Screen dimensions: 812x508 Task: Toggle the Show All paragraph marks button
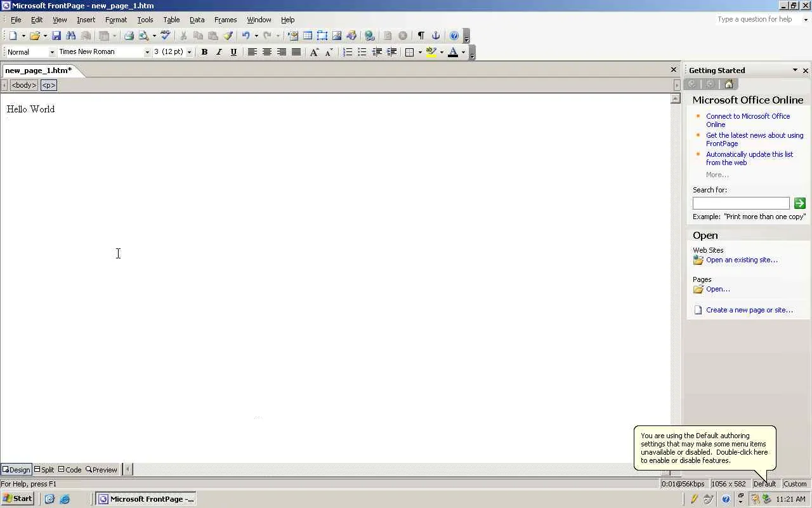pyautogui.click(x=421, y=36)
